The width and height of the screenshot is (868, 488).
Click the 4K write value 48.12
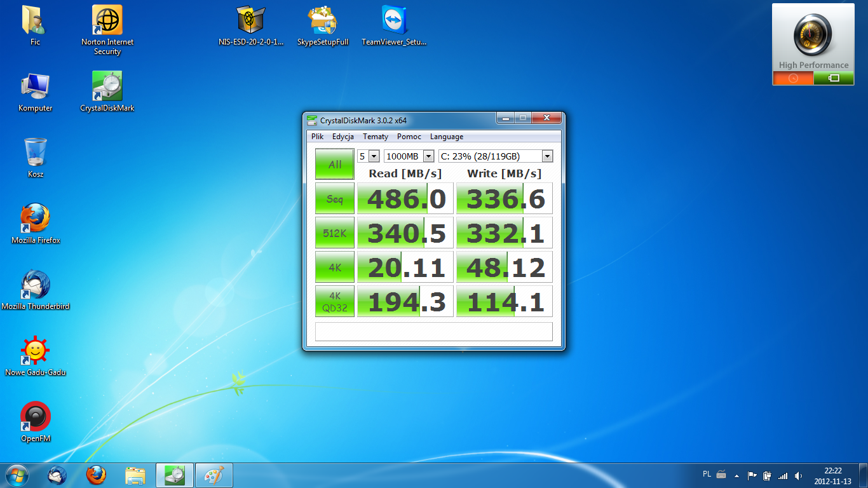[505, 268]
